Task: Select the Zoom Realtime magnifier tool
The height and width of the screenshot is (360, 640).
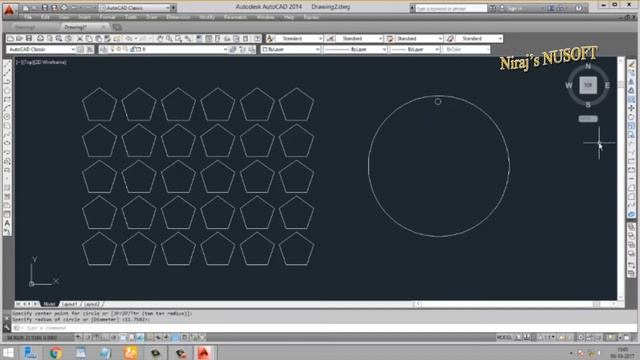Action: click(x=169, y=38)
